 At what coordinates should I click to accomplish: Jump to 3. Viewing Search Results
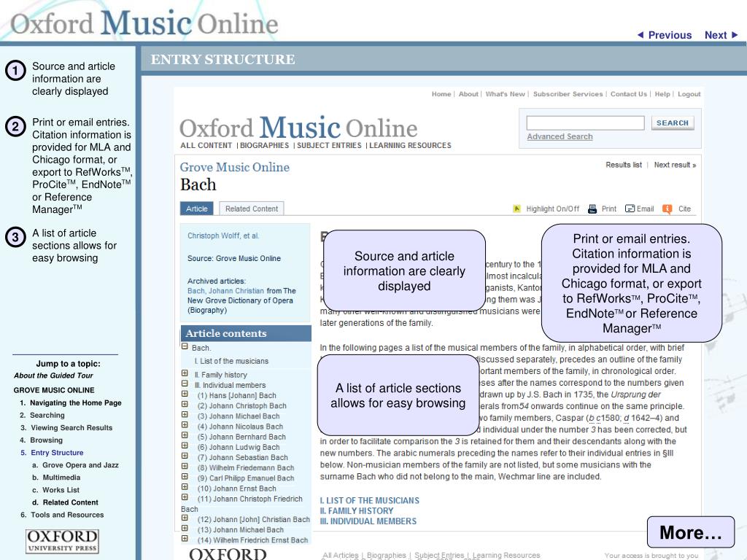point(66,427)
